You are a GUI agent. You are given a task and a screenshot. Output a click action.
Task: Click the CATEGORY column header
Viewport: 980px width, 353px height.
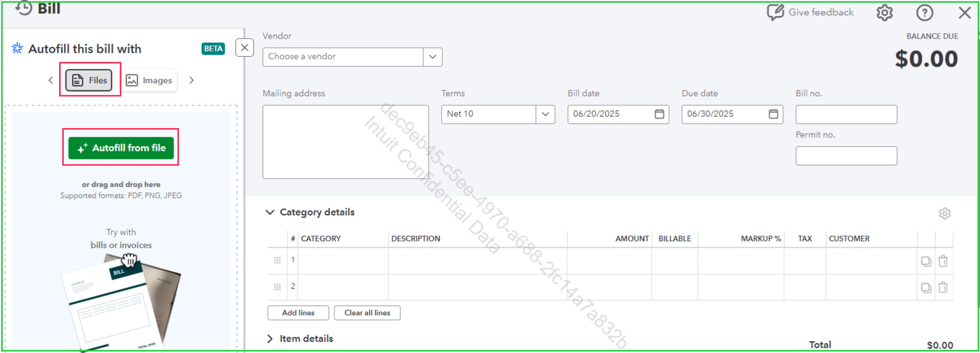(321, 239)
